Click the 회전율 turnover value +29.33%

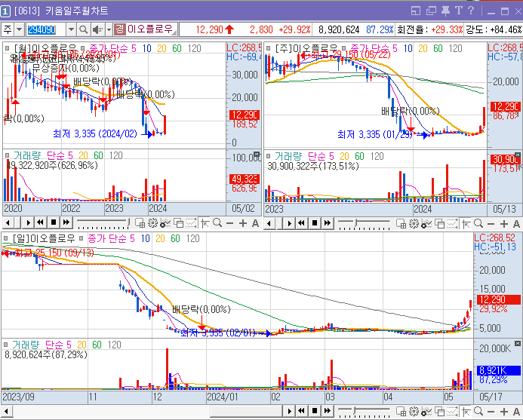447,29
